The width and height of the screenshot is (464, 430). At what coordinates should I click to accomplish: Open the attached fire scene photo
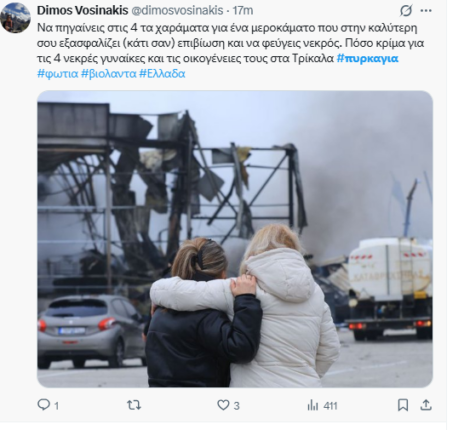(235, 239)
